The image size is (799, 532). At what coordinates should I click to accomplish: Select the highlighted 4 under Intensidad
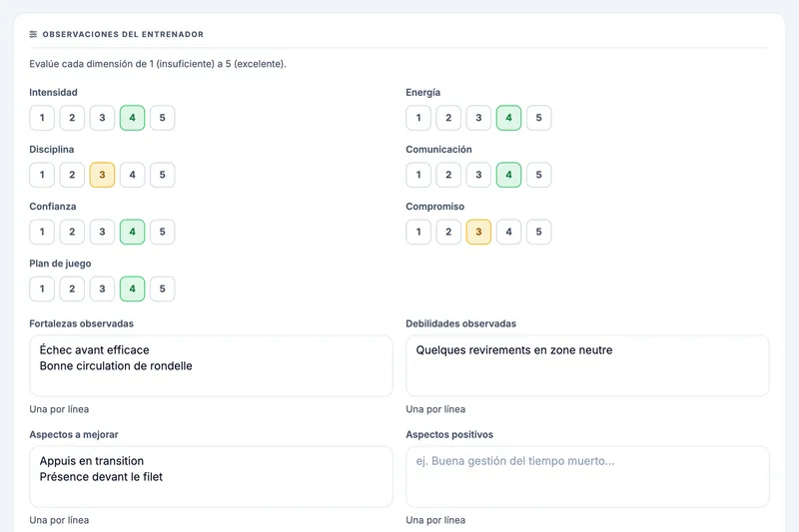pyautogui.click(x=132, y=118)
